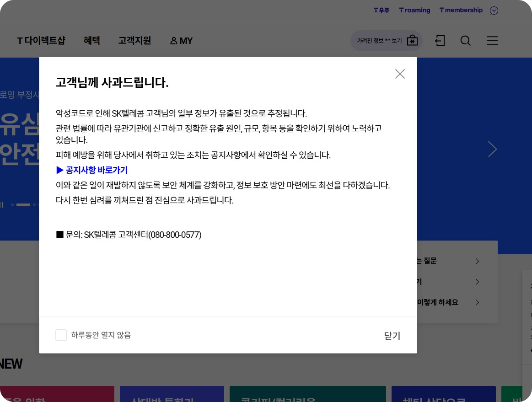Image resolution: width=532 pixels, height=402 pixels.
Task: Open the '공지사항 바로가기' link
Action: (92, 170)
